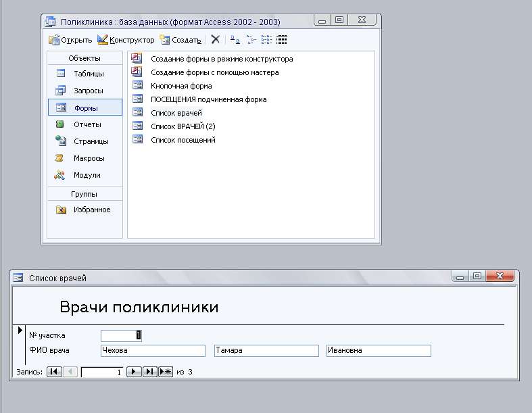532x413 pixels.
Task: Click the № участка input field
Action: (121, 336)
